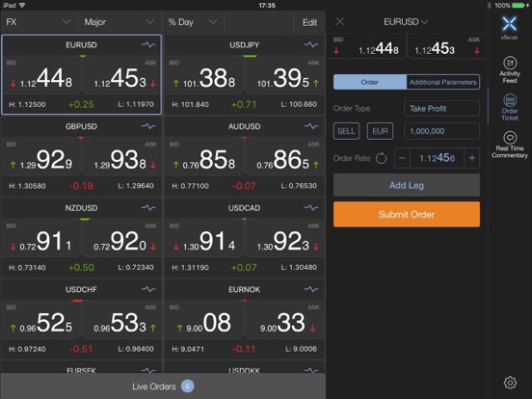The image size is (532, 399).
Task: Open the USDCAD chart icon
Action: pos(311,207)
